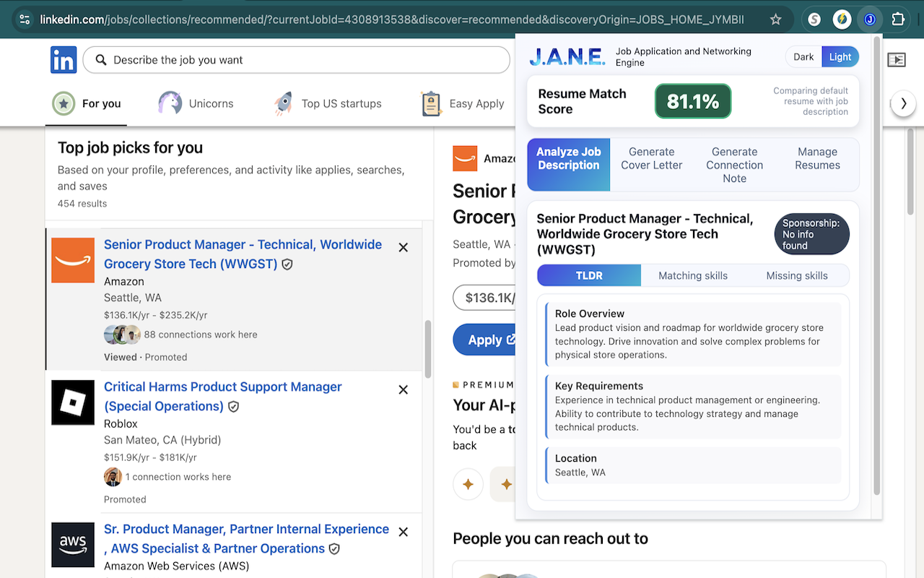Dismiss the Roblox Critical Harms job
924x578 pixels.
pyautogui.click(x=404, y=389)
